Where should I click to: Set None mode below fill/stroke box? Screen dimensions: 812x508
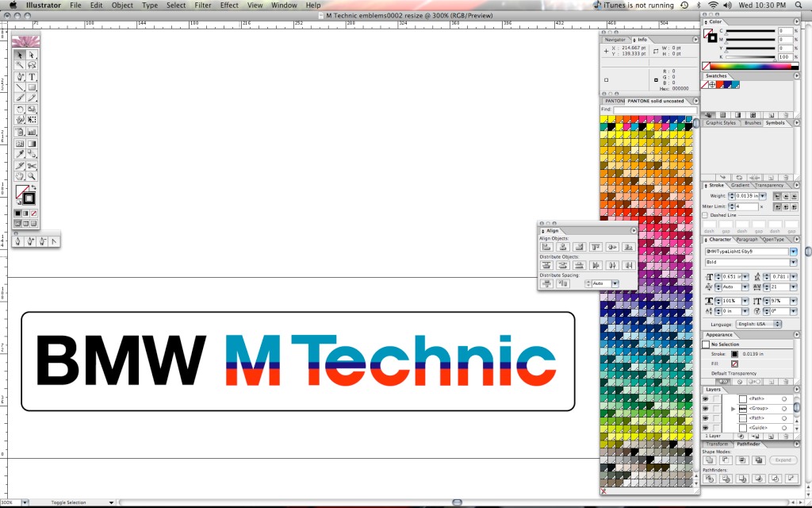coord(33,214)
